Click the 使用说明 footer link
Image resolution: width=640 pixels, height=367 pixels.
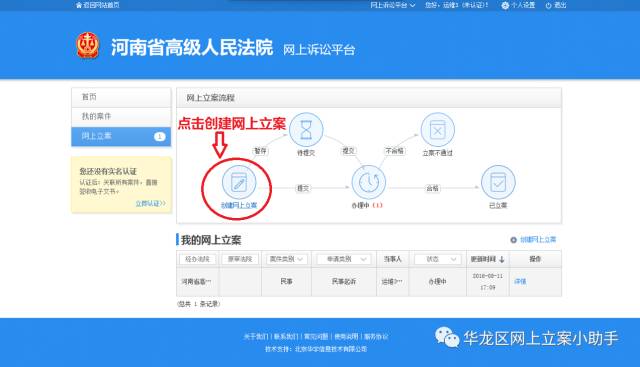[x=346, y=336]
